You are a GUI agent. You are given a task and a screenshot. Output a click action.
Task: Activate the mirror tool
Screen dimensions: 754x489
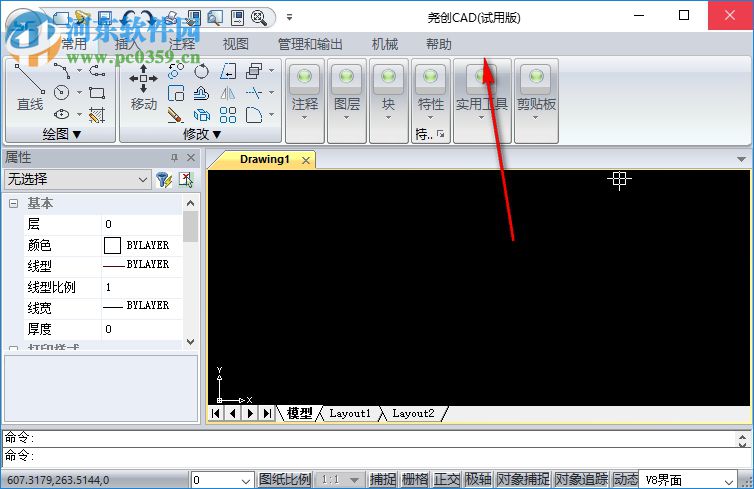tap(227, 93)
